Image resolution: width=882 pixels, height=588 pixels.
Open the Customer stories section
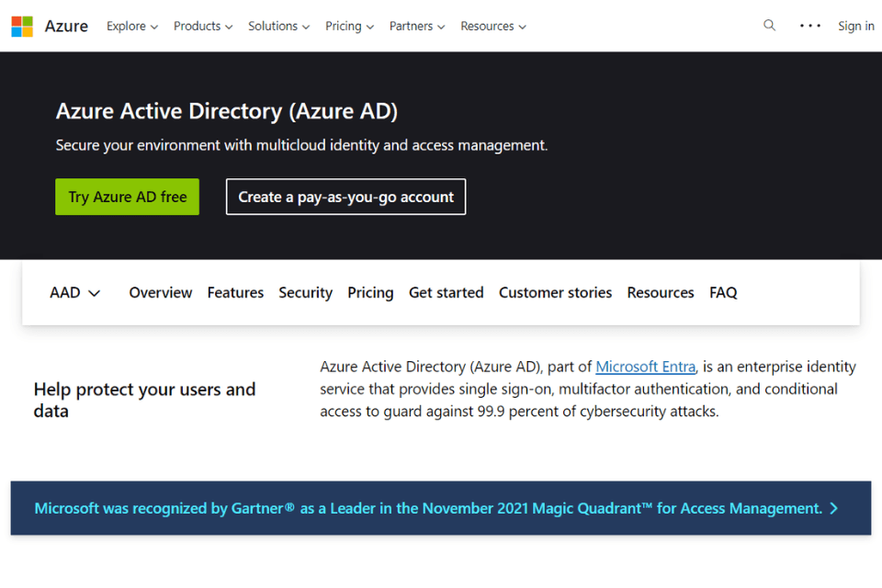click(x=555, y=292)
